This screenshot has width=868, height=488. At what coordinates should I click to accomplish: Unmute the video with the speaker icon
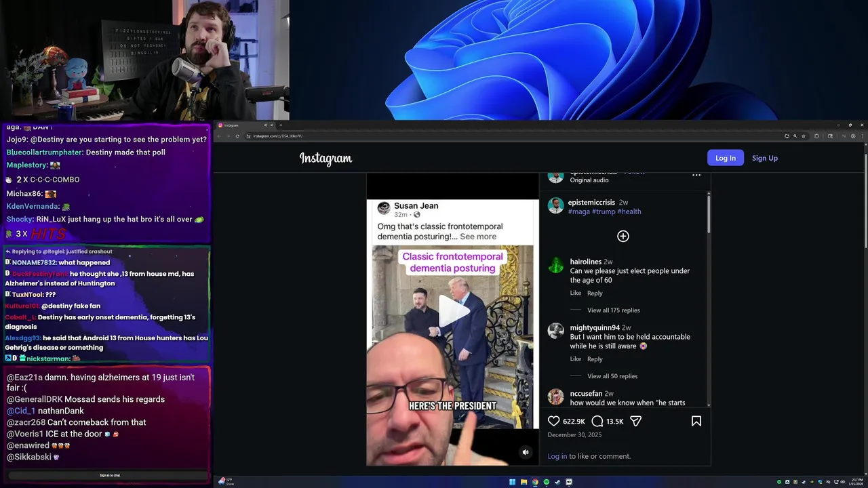tap(525, 452)
